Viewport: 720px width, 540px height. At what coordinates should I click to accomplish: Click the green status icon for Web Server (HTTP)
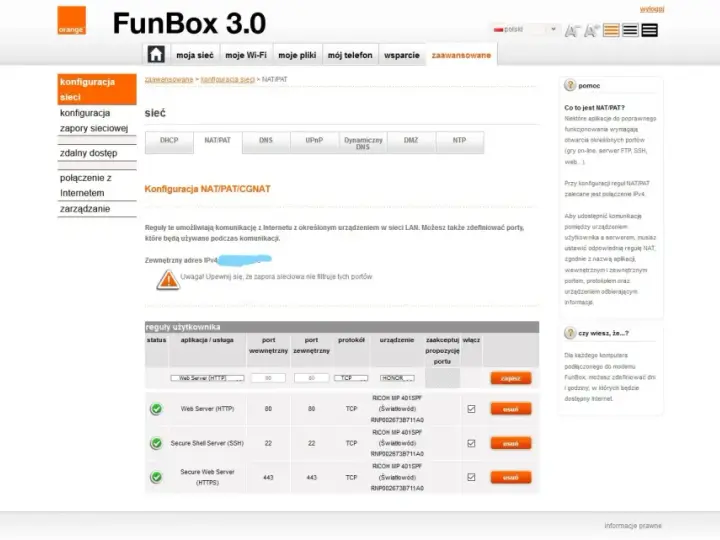[x=156, y=409]
